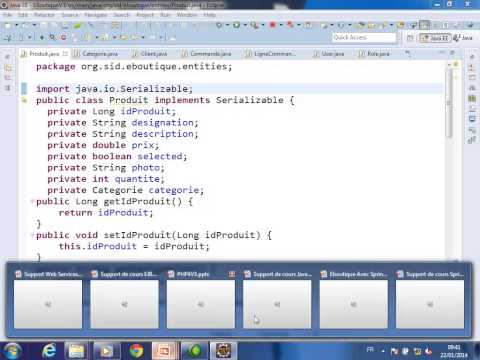Switch to the Commande.java tab
480x360 pixels.
tap(207, 54)
